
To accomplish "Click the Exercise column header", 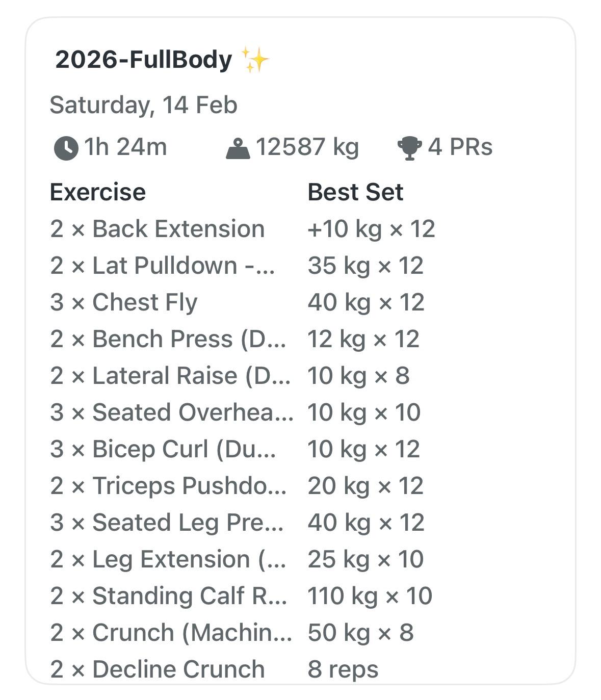I will (x=97, y=192).
